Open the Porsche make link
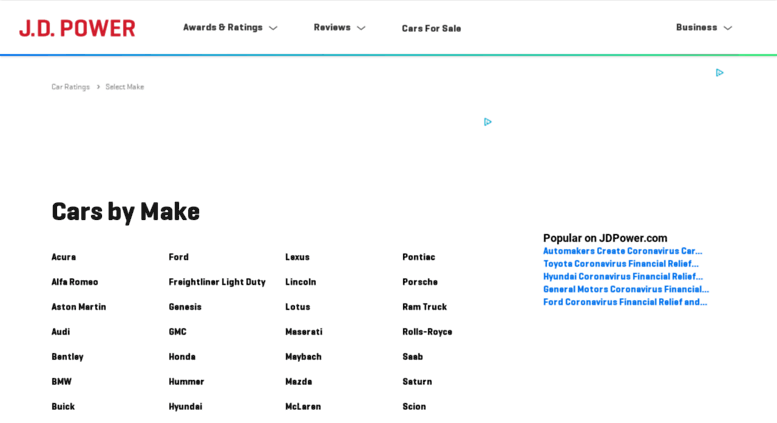777x423 pixels. tap(420, 282)
